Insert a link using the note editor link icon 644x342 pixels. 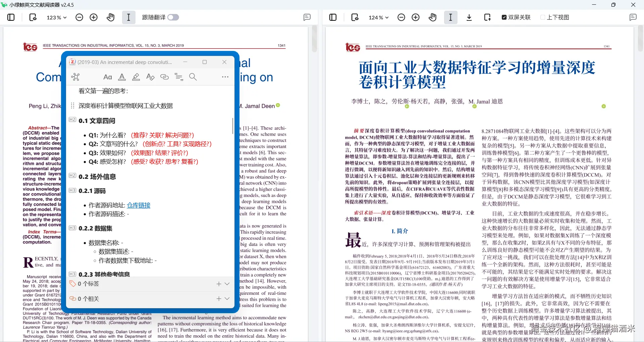tap(164, 77)
